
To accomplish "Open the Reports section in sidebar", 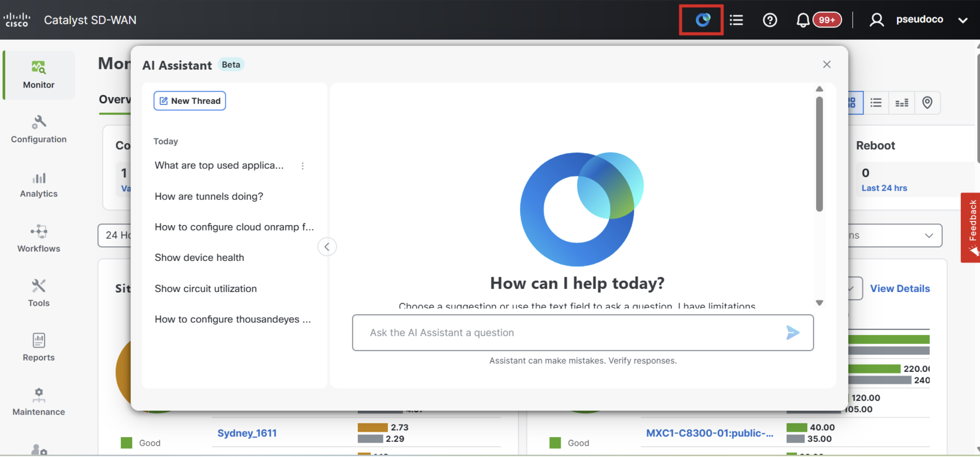I will coord(39,347).
